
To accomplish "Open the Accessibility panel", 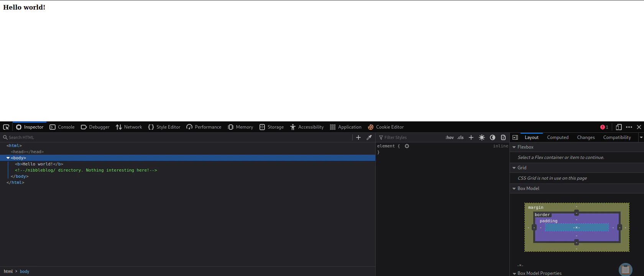I will pyautogui.click(x=307, y=127).
